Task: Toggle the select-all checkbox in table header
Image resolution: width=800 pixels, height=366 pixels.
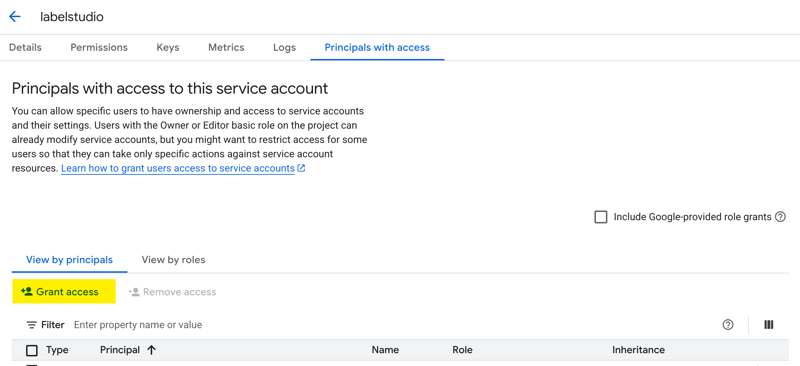Action: click(x=32, y=350)
